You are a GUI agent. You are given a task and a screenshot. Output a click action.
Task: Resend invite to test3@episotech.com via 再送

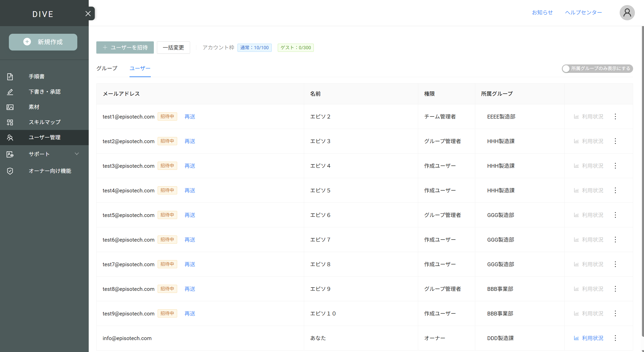point(190,166)
